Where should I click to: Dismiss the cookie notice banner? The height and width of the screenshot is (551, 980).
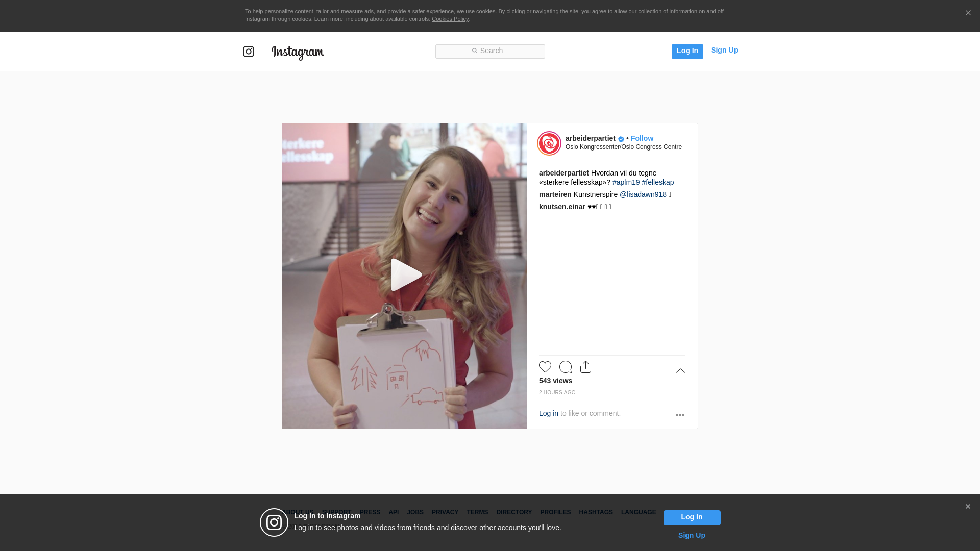(968, 13)
